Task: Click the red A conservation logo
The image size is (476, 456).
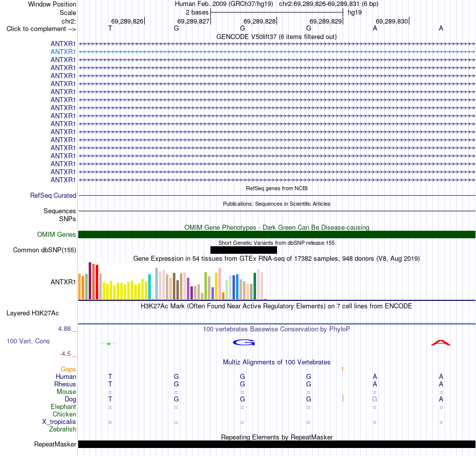Action: [x=441, y=343]
